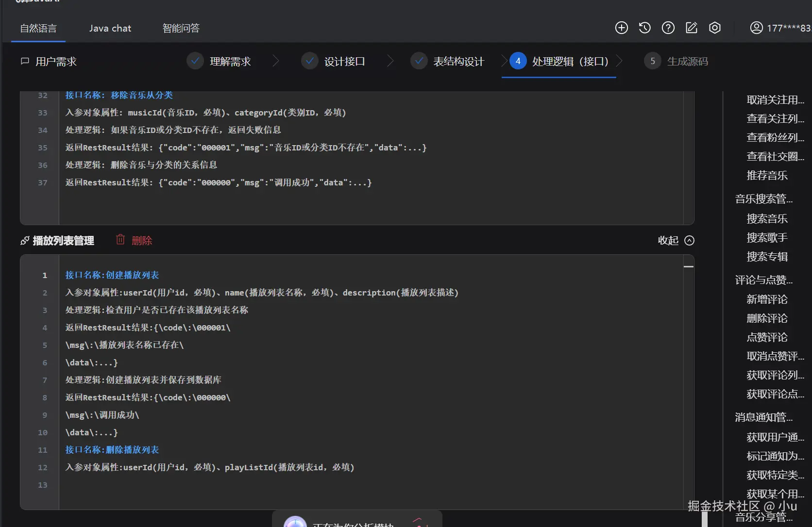
Task: Click the 删除 button
Action: coord(142,239)
